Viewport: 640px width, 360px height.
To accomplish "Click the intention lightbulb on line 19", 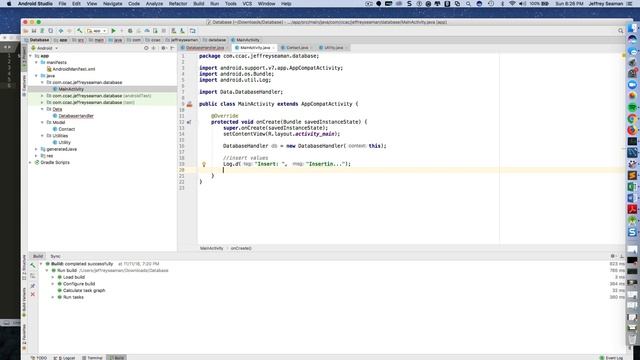I will [x=204, y=164].
